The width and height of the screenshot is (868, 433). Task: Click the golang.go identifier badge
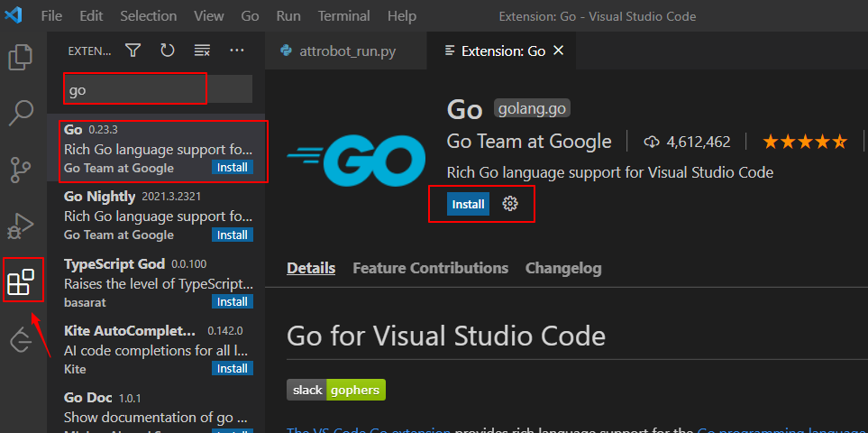[532, 109]
